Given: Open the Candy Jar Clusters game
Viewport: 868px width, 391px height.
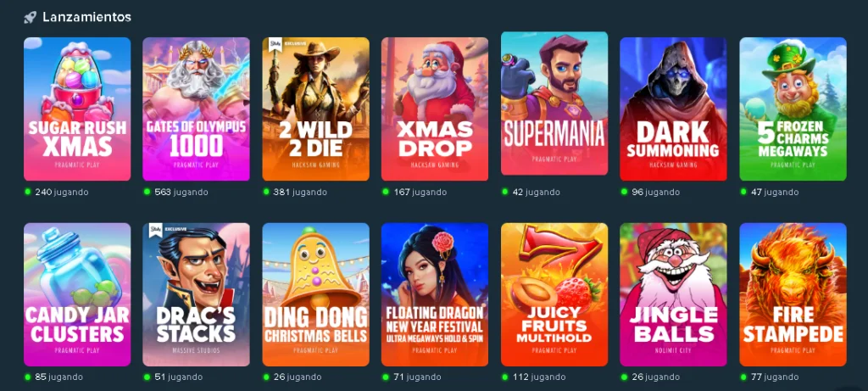Looking at the screenshot, I should coord(77,294).
